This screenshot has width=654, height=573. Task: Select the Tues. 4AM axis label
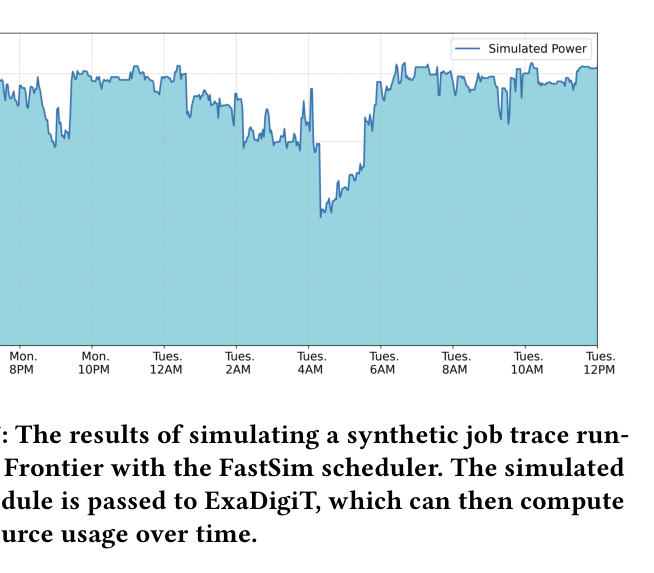(311, 363)
